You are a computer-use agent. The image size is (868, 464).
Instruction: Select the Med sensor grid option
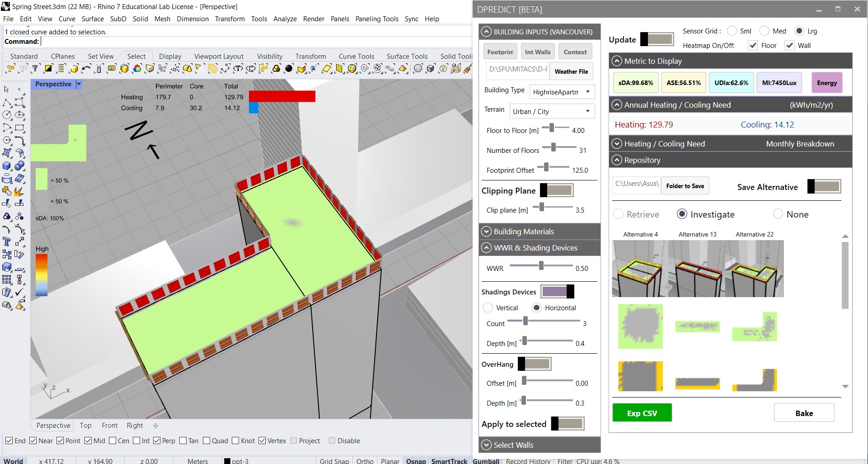pyautogui.click(x=764, y=31)
